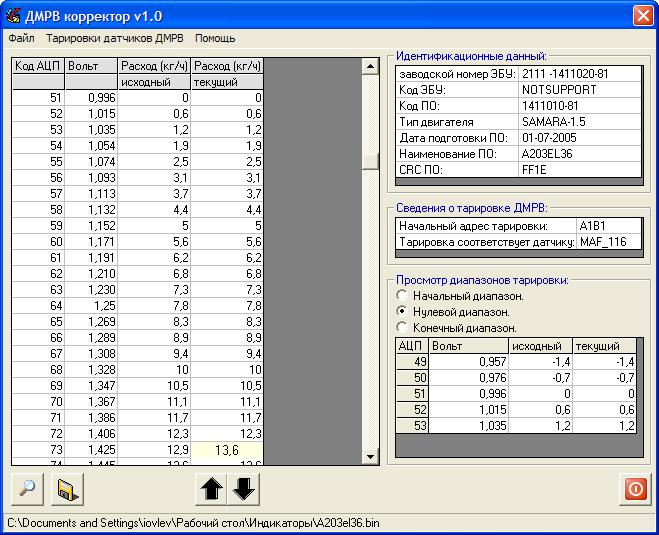Click the magnifying glass search icon
Viewport: 659px width, 535px height.
pyautogui.click(x=27, y=489)
